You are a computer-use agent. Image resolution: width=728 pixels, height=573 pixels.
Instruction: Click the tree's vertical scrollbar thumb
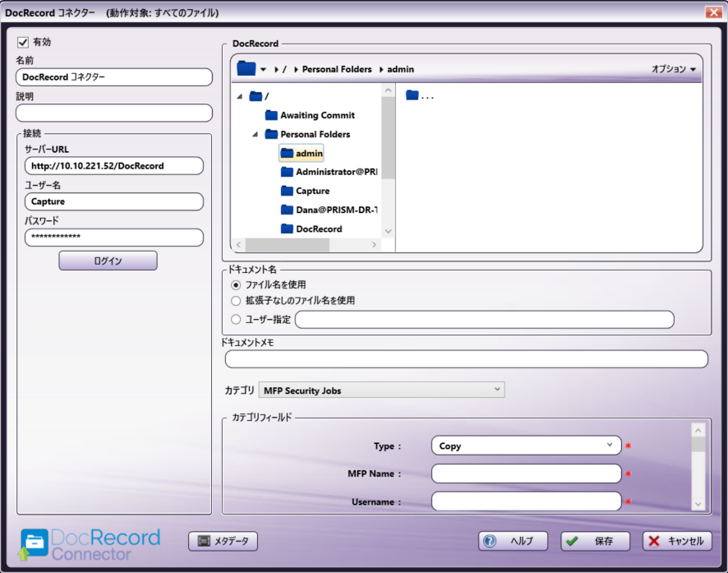click(x=388, y=137)
